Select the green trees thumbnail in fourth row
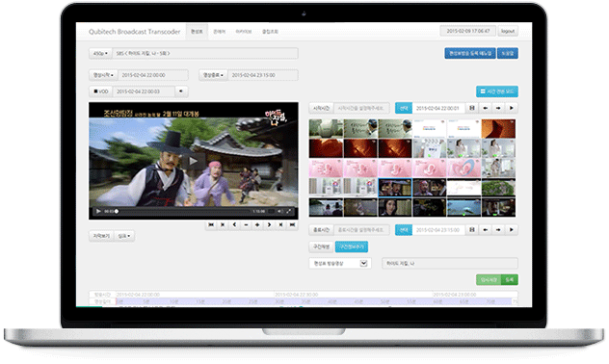Viewport: 609px width, 364px height. pos(498,188)
